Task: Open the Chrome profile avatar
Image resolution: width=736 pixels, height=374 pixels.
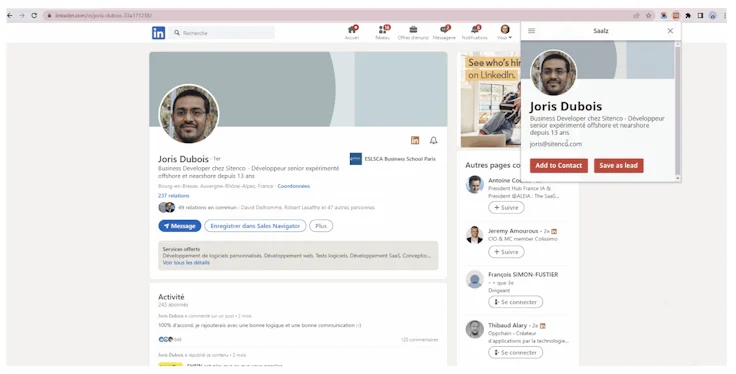Action: click(x=713, y=15)
